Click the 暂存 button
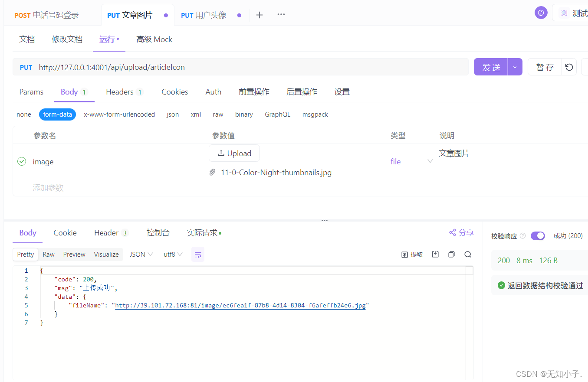588x382 pixels. pos(545,67)
